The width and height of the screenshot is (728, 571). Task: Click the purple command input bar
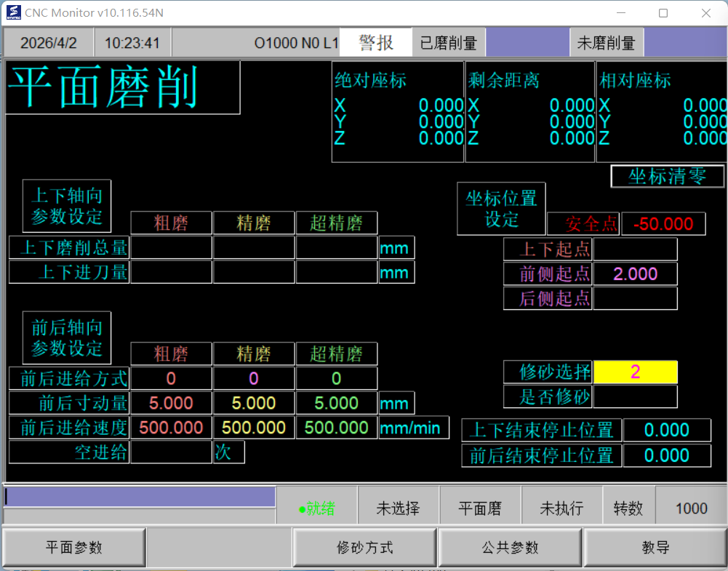pos(140,496)
